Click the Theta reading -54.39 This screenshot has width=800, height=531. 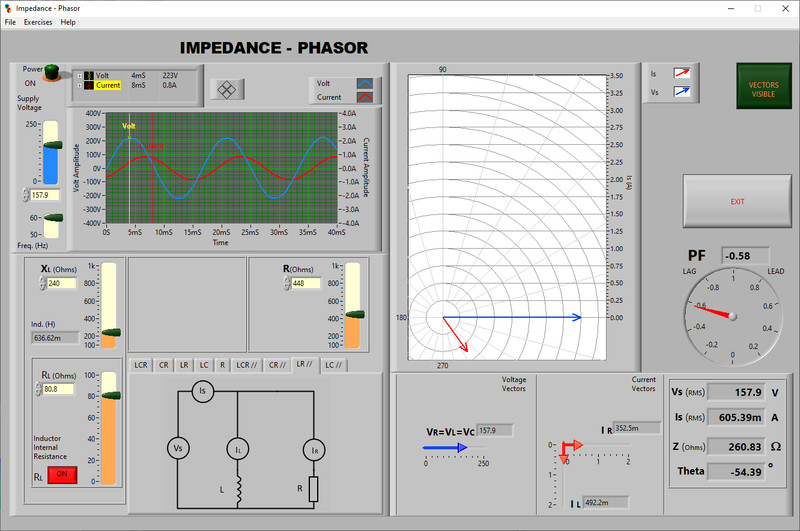[x=737, y=471]
